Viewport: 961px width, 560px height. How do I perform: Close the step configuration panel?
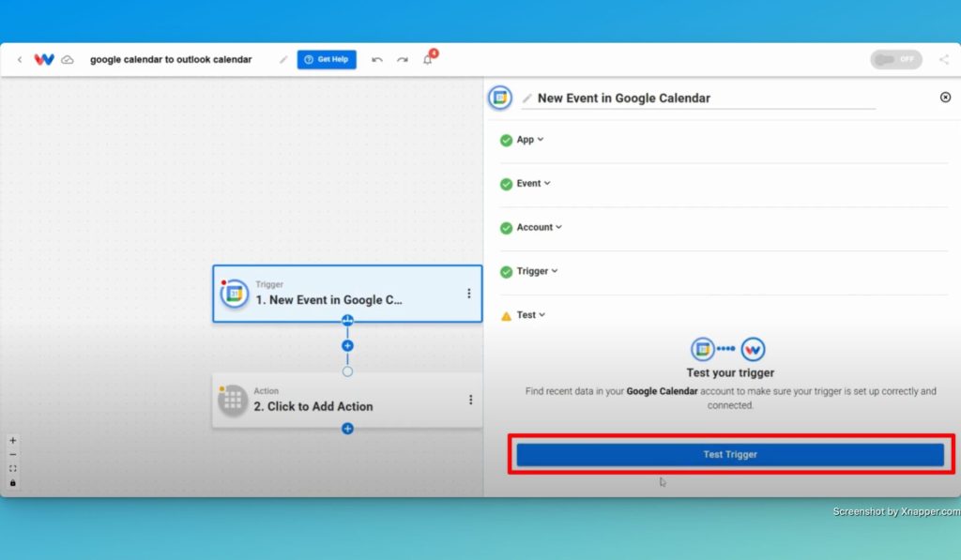(x=946, y=98)
